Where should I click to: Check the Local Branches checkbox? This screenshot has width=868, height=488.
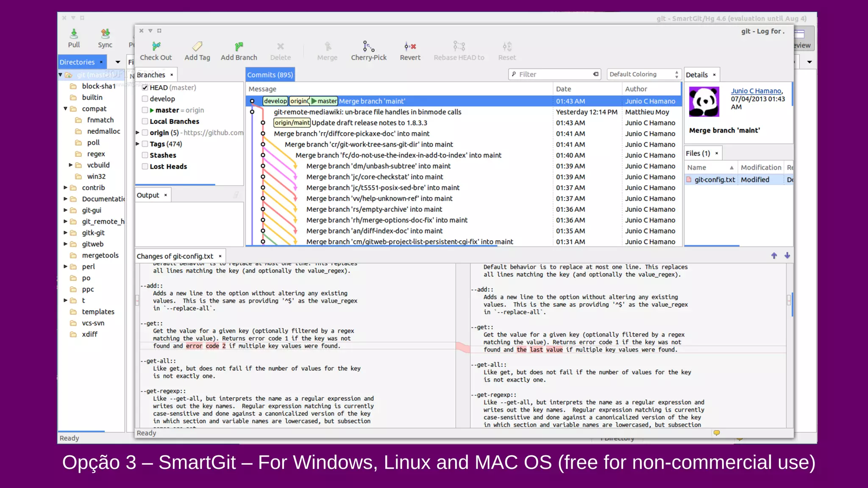[x=145, y=122]
